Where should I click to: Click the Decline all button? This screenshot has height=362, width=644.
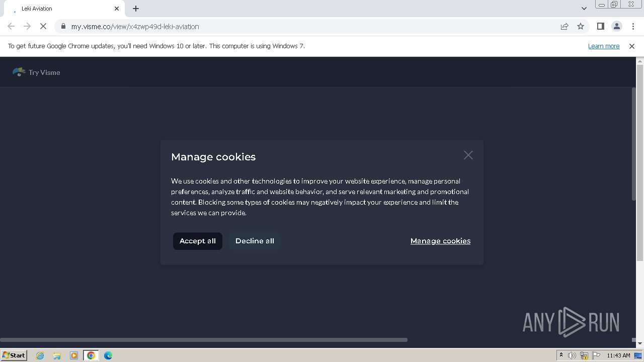coord(255,241)
